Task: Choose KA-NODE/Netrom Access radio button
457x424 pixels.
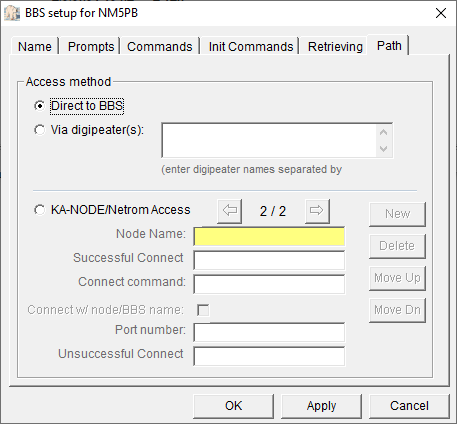Action: pyautogui.click(x=39, y=210)
